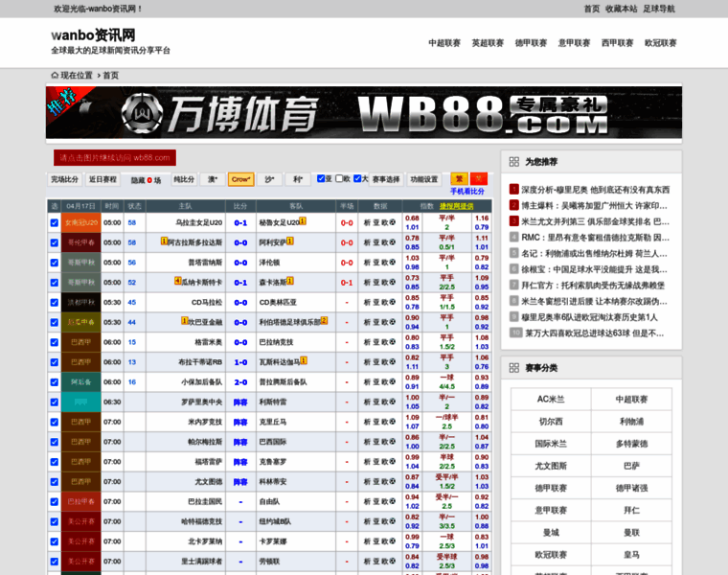Click the soccer ball icon in 巴拉圭国民 row
The image size is (728, 575).
[x=393, y=501]
